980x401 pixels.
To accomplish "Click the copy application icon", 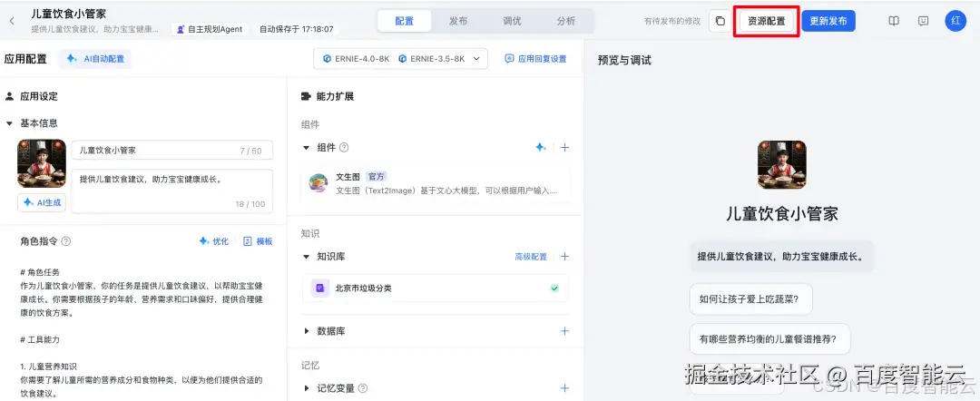I will (x=720, y=21).
